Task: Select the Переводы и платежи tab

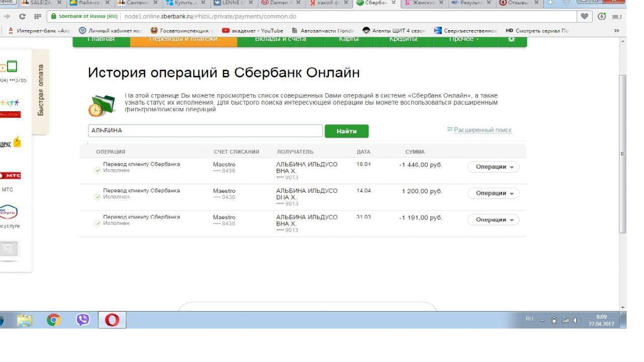Action: coord(184,39)
